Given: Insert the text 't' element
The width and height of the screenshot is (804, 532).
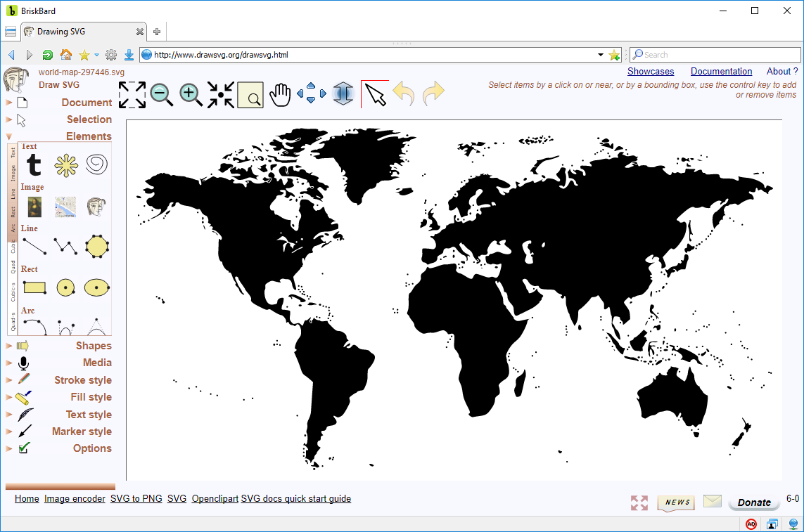Looking at the screenshot, I should [33, 164].
